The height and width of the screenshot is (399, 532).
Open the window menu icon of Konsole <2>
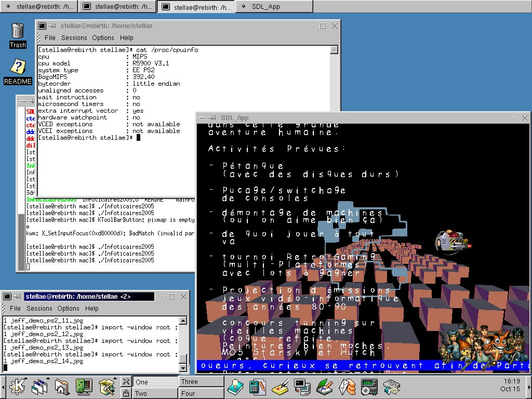pyautogui.click(x=7, y=297)
